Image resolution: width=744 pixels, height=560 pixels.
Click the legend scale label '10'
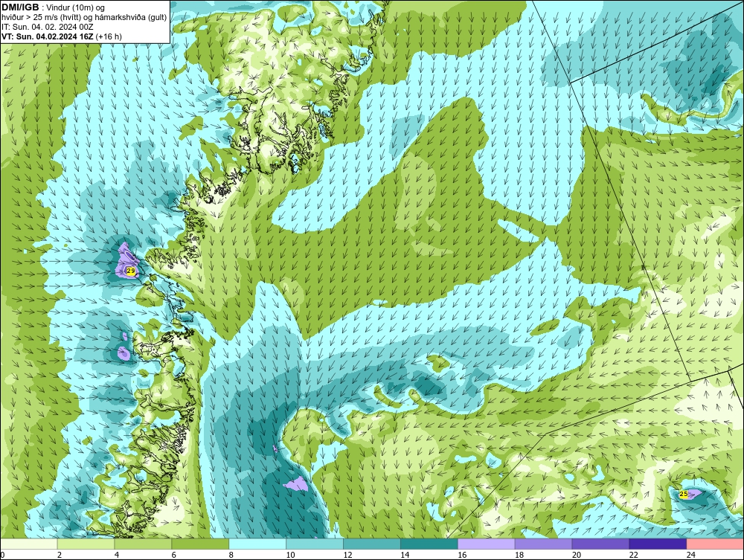pos(290,555)
